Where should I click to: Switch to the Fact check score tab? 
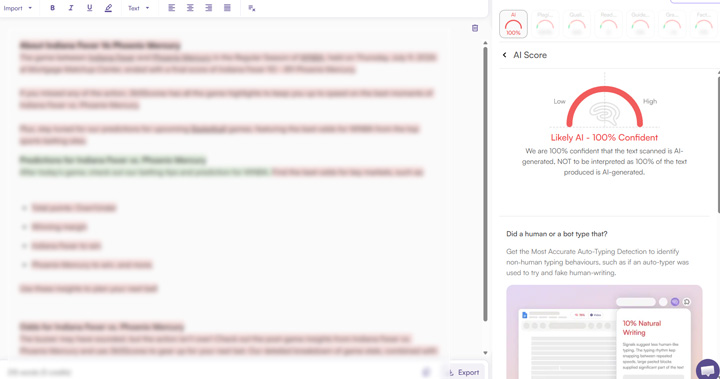pyautogui.click(x=703, y=24)
